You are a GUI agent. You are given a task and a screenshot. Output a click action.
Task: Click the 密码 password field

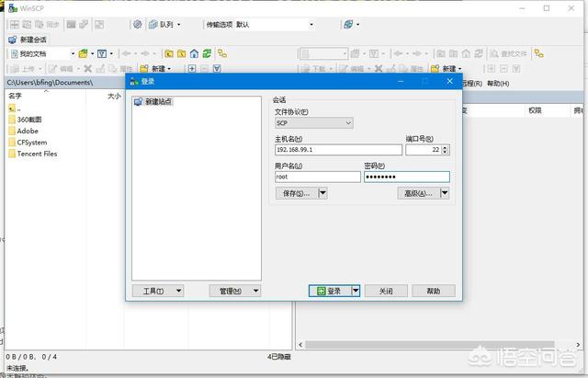point(407,177)
